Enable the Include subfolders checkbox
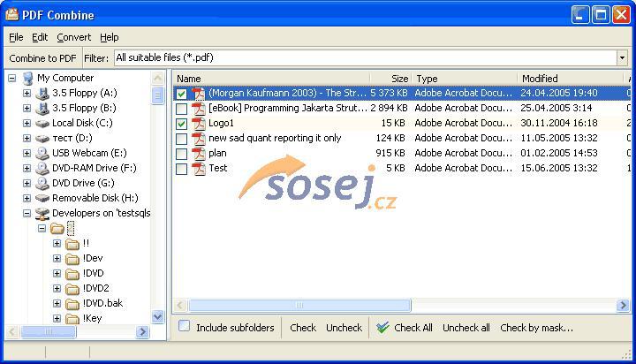Viewport: 636px width, 364px height. pyautogui.click(x=184, y=326)
